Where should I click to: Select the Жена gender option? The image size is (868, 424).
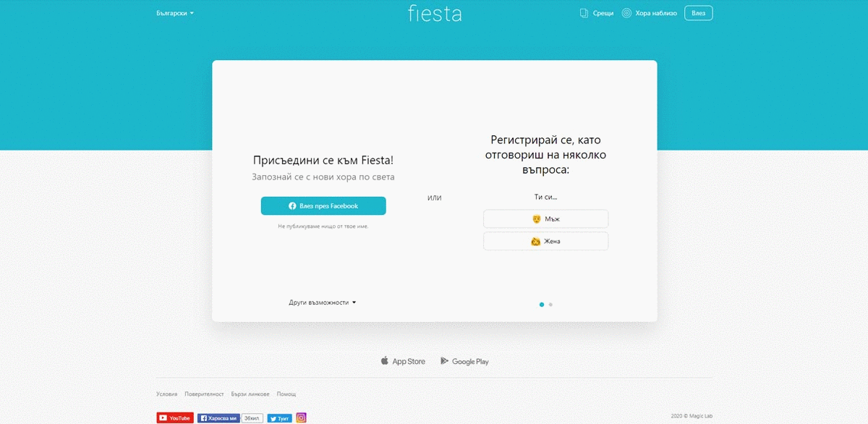point(545,240)
